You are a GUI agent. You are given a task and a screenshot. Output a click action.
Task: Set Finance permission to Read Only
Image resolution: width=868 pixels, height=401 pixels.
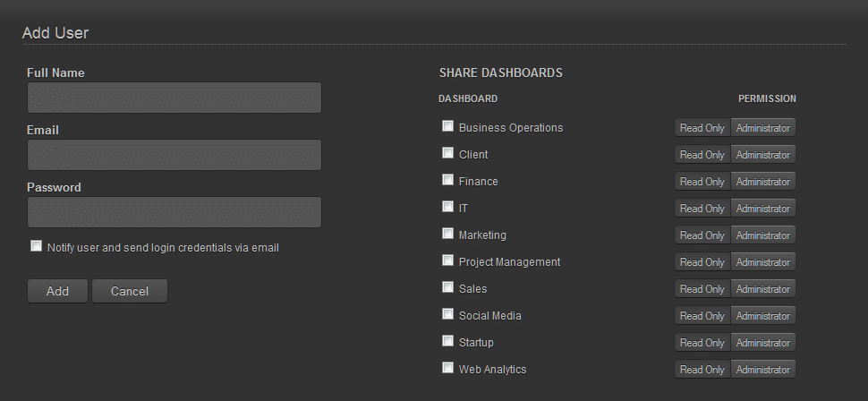tap(702, 182)
